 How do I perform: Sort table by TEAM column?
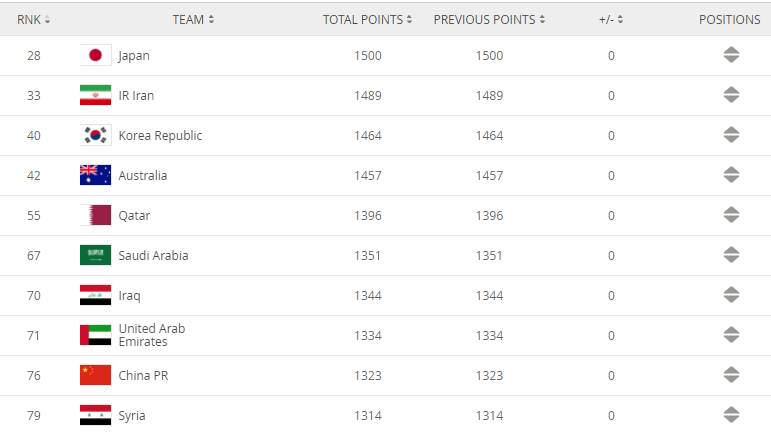(x=193, y=19)
